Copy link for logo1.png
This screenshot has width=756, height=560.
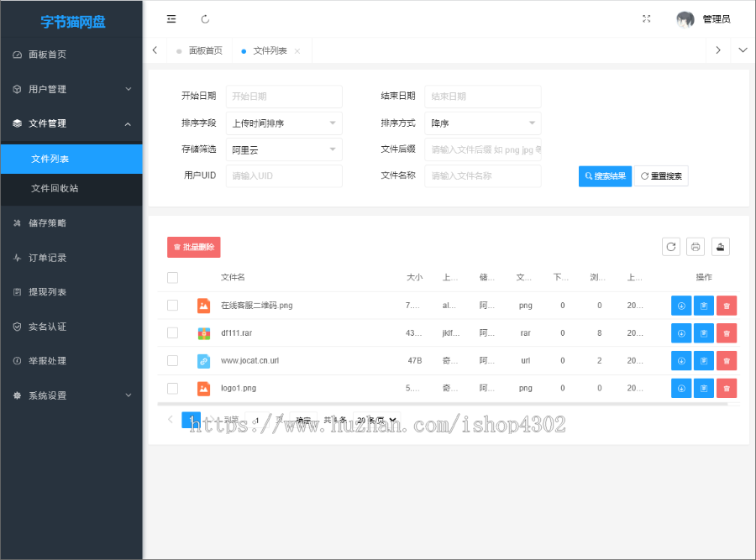click(704, 389)
